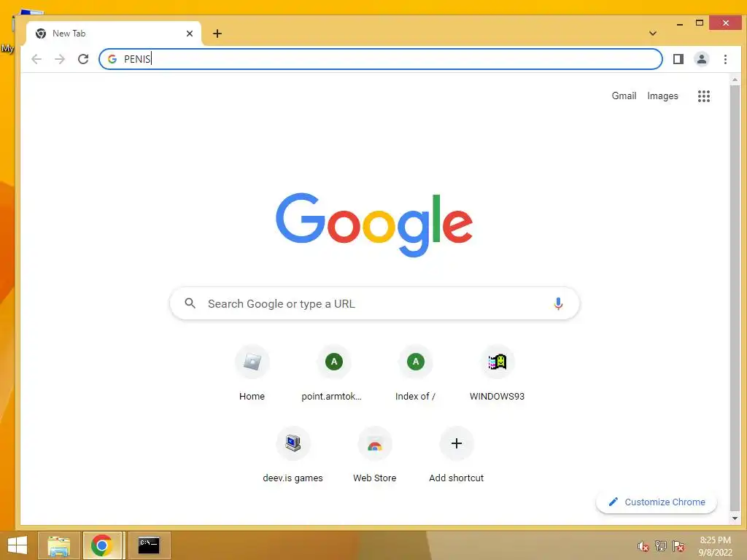Click the Google icon in address bar
Screen dimensions: 747x560
(x=112, y=59)
